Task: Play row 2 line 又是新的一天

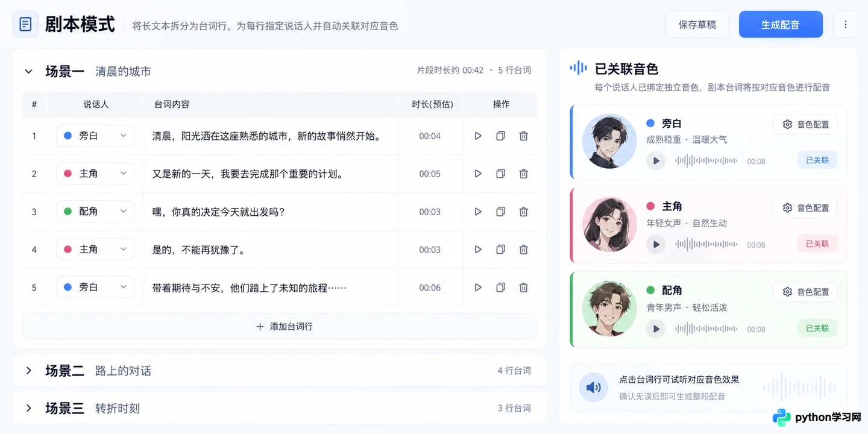Action: tap(478, 174)
